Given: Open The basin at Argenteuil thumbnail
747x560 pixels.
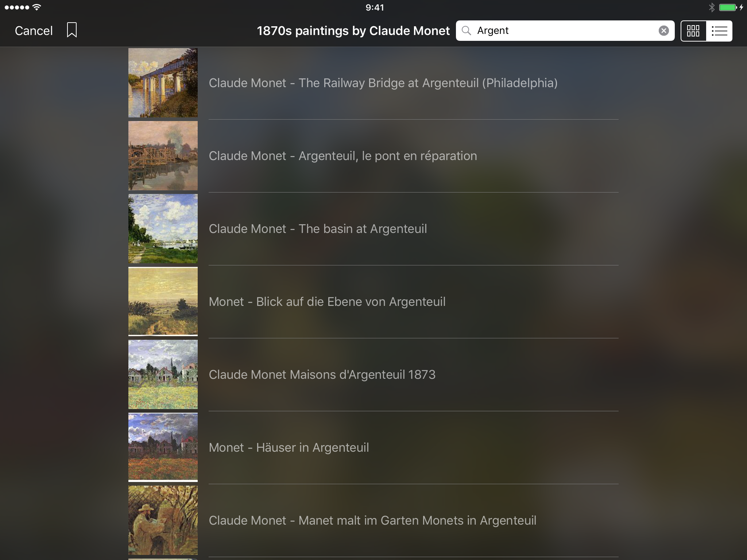Looking at the screenshot, I should tap(163, 229).
